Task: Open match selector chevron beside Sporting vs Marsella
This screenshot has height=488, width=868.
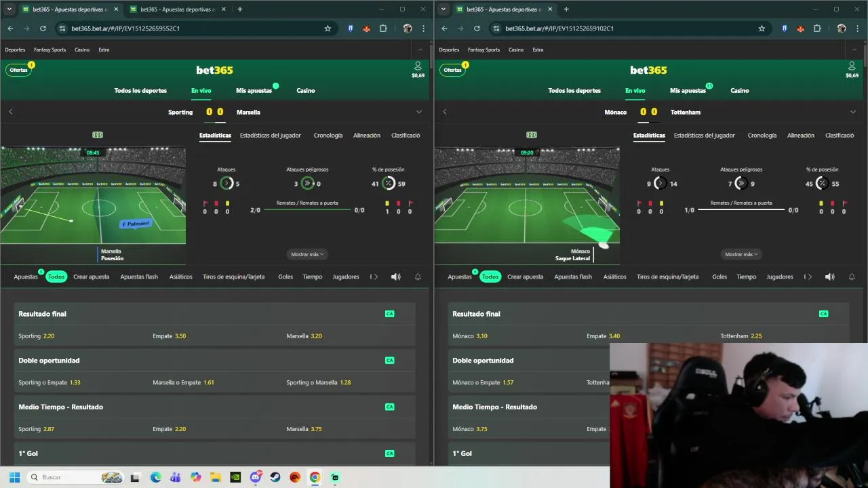Action: pyautogui.click(x=418, y=112)
